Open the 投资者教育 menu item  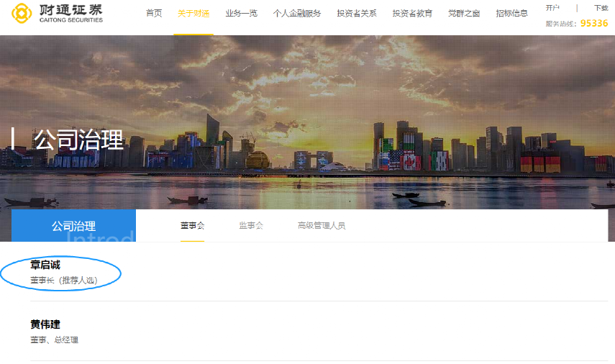coord(412,14)
